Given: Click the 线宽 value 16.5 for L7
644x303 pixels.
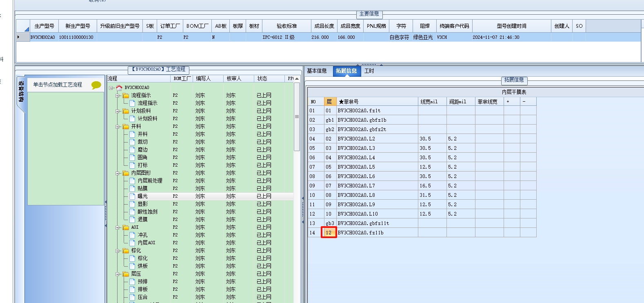Looking at the screenshot, I should (x=432, y=185).
